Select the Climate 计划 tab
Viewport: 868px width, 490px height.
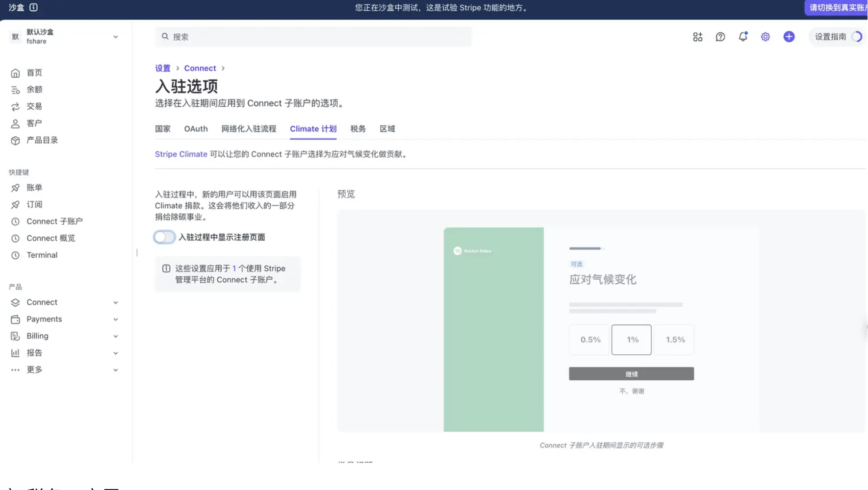pyautogui.click(x=313, y=129)
